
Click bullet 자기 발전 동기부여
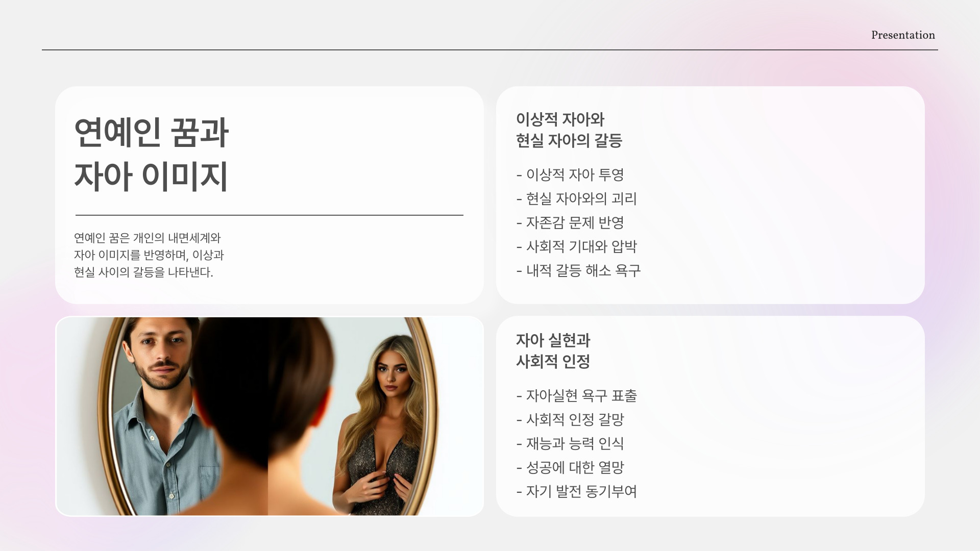click(576, 492)
